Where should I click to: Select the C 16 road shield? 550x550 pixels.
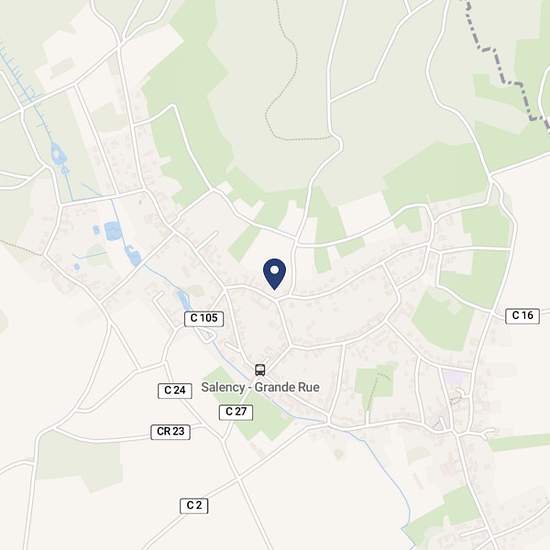coord(522,316)
